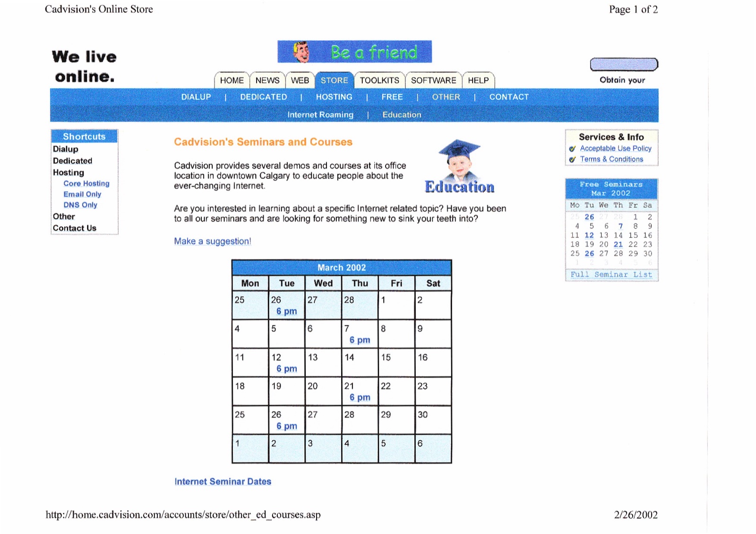Go to DIALUP in the blue navigation bar
756x534 pixels.
pos(196,97)
